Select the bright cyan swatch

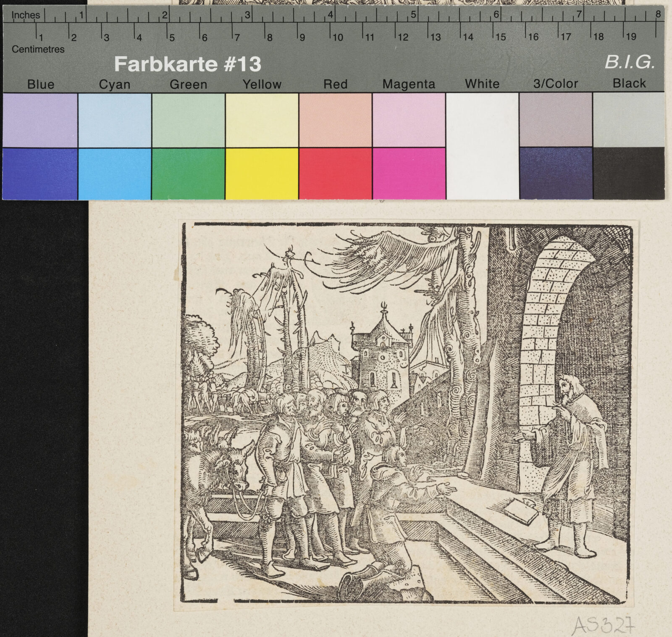[x=115, y=174]
